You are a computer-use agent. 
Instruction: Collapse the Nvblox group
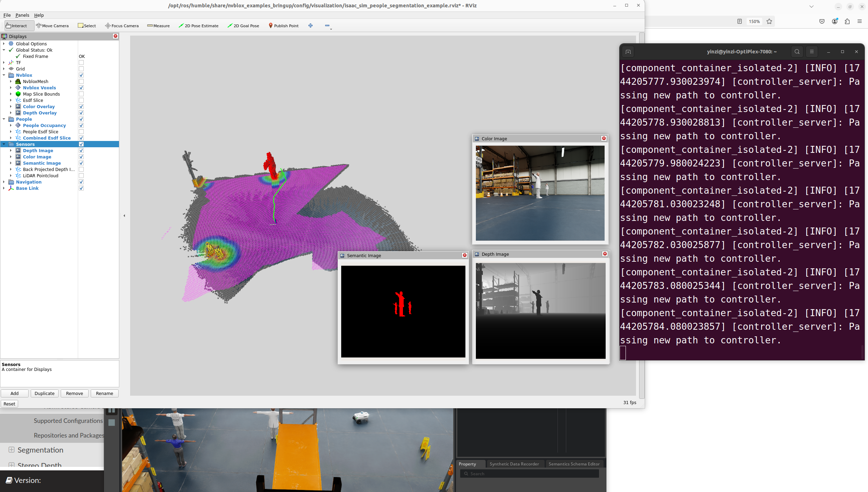4,75
